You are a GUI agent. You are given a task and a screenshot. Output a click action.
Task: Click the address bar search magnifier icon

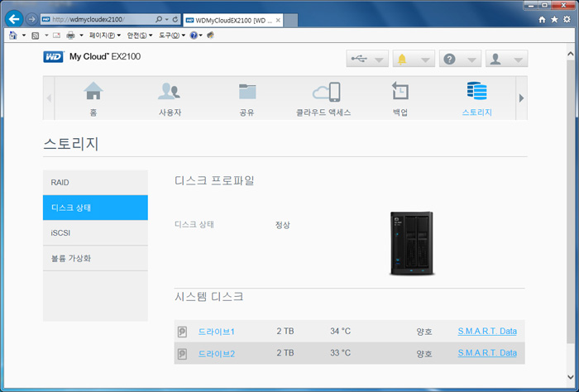click(159, 19)
